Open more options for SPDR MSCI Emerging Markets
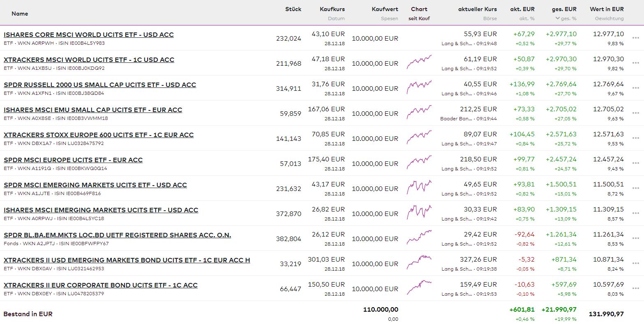 tap(636, 188)
